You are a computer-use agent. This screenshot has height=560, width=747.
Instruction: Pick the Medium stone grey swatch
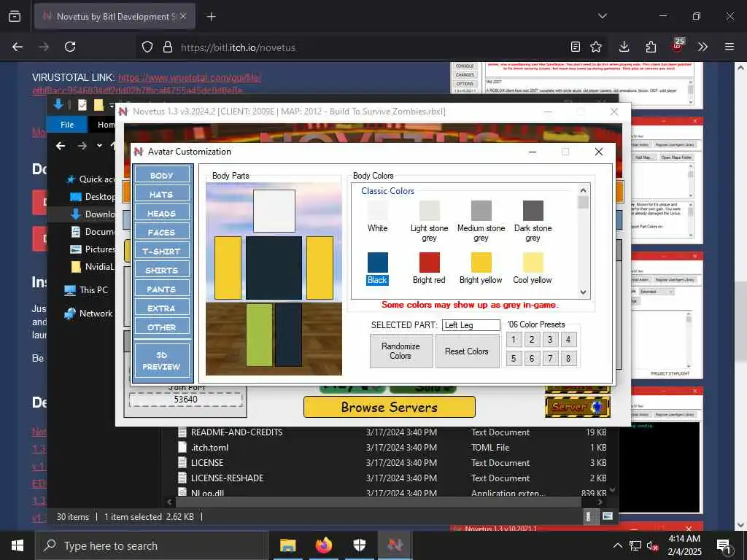point(481,210)
